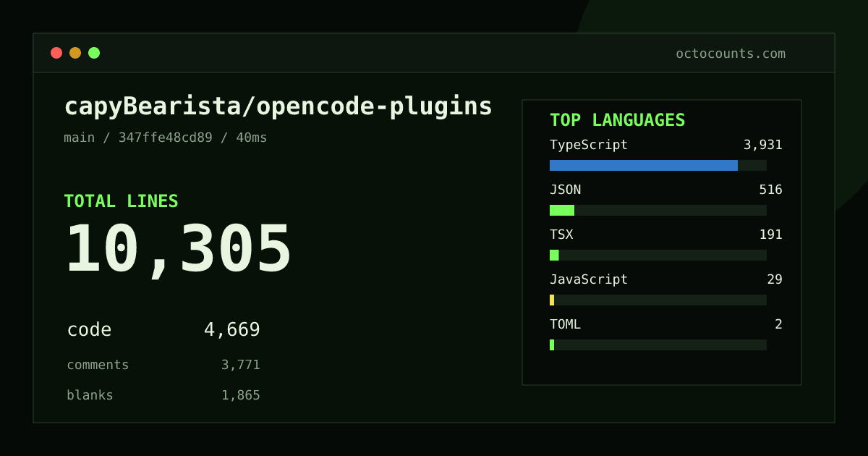This screenshot has width=868, height=456.
Task: Click the 'code' row label
Action: click(89, 330)
